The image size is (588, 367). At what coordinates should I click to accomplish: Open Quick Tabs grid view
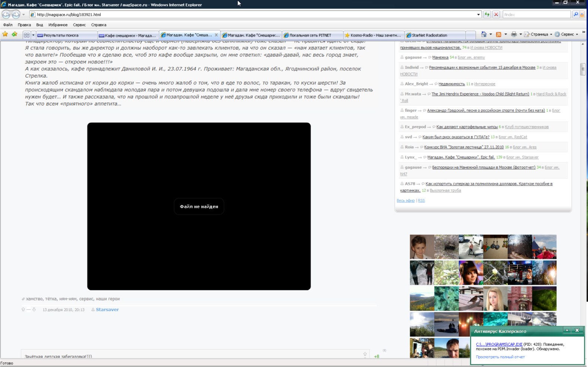(x=26, y=35)
